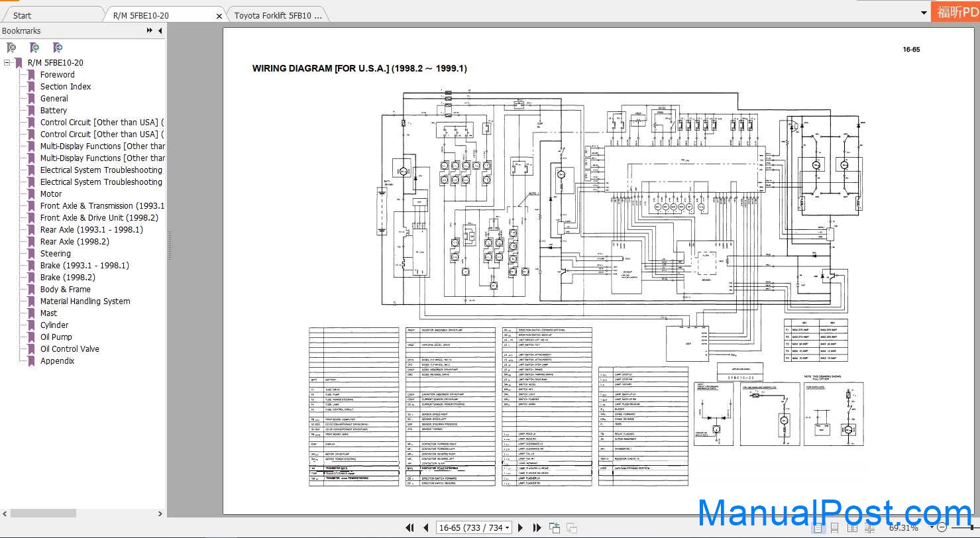980x538 pixels.
Task: Open the Steering bookmark
Action: coord(56,254)
